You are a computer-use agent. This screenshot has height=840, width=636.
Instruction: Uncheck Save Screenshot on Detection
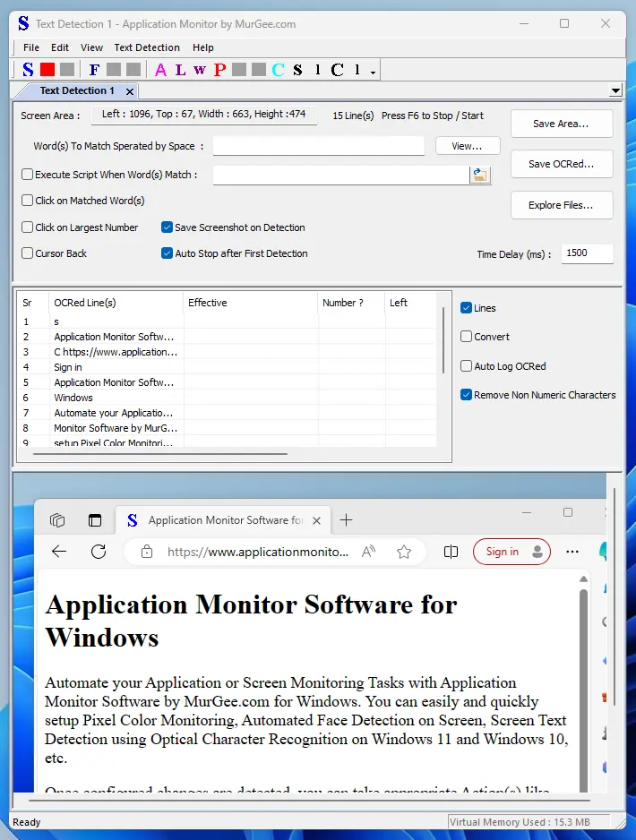167,227
